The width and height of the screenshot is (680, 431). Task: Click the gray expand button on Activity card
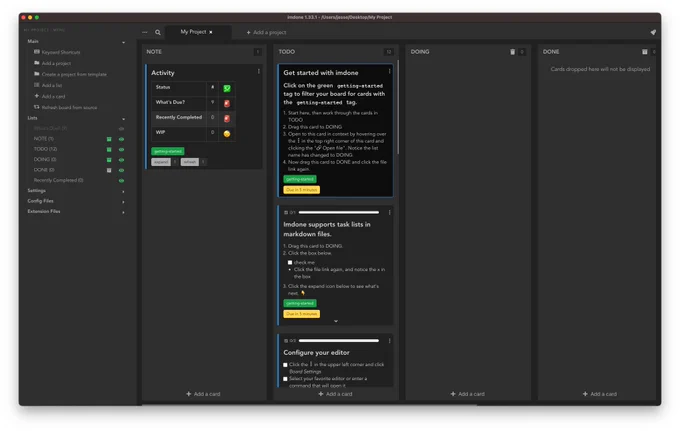161,162
